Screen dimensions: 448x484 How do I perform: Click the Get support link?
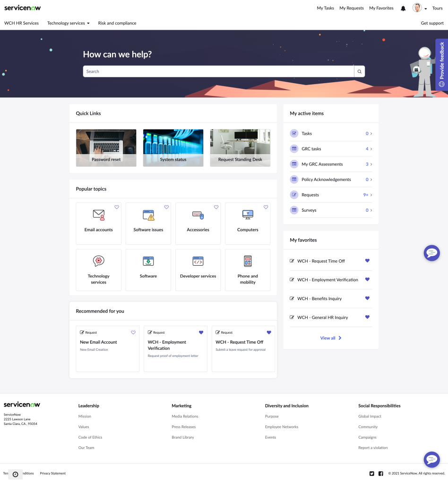pos(432,23)
